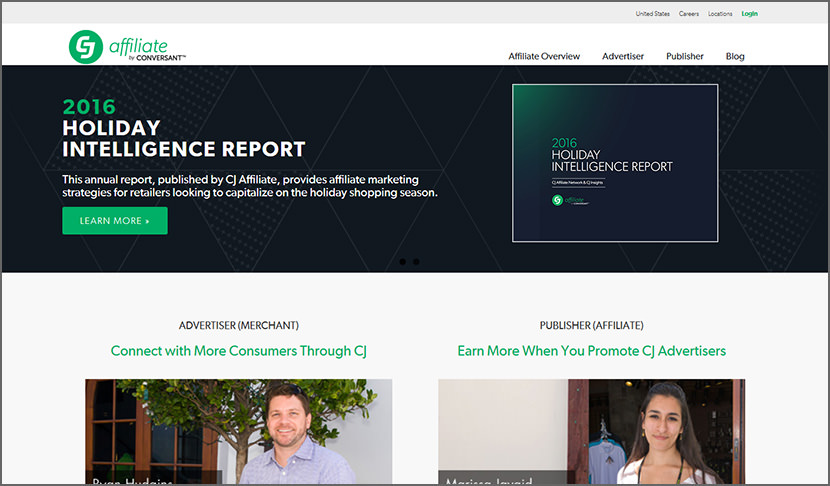Viewport: 830px width, 486px height.
Task: Click the report description paragraph text
Action: tap(250, 186)
